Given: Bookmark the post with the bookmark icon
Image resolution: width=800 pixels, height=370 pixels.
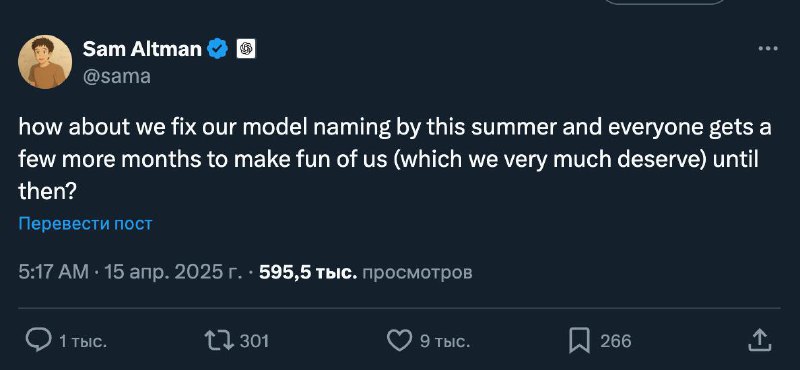Looking at the screenshot, I should point(580,340).
